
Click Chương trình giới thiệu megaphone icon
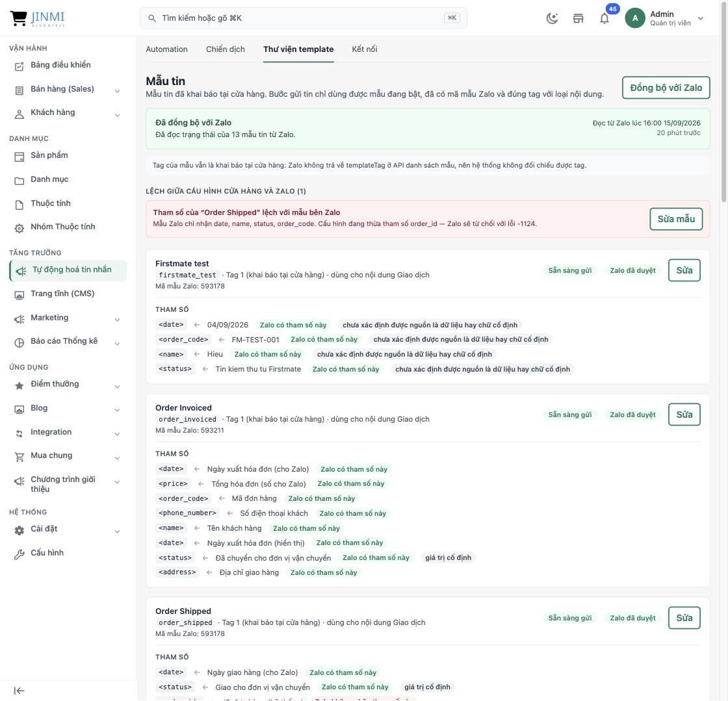click(19, 481)
